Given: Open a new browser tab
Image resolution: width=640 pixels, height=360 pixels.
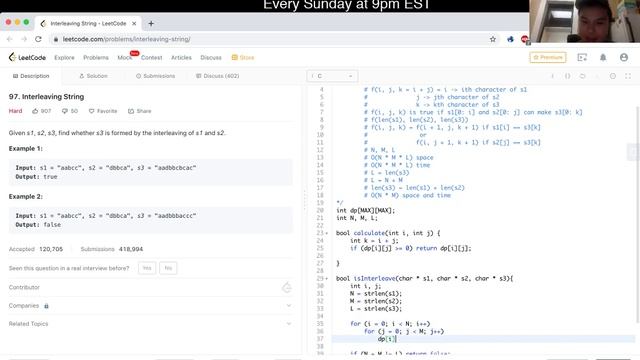Looking at the screenshot, I should (151, 24).
